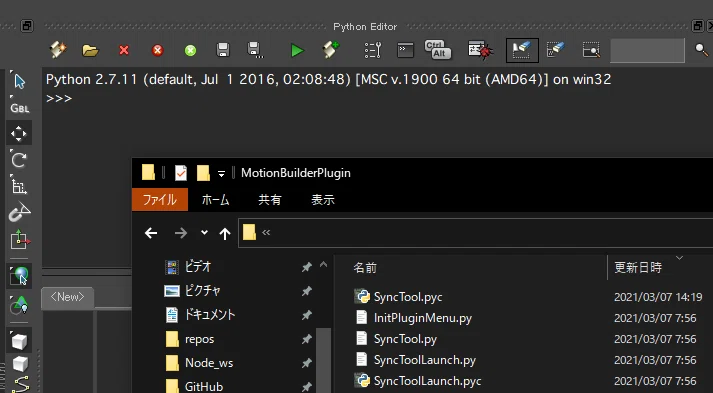This screenshot has height=393, width=713.
Task: Select the SyncTool.py file
Action: click(405, 339)
